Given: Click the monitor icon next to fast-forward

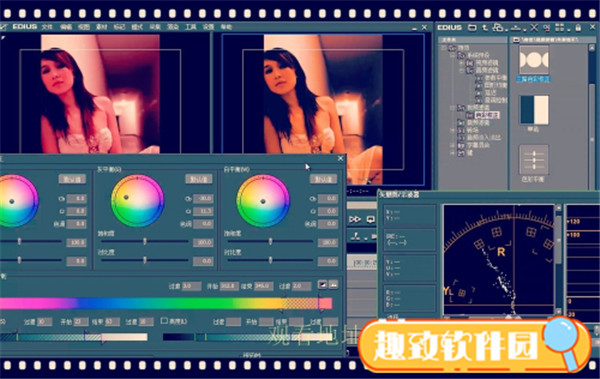Looking at the screenshot, I should 370,219.
